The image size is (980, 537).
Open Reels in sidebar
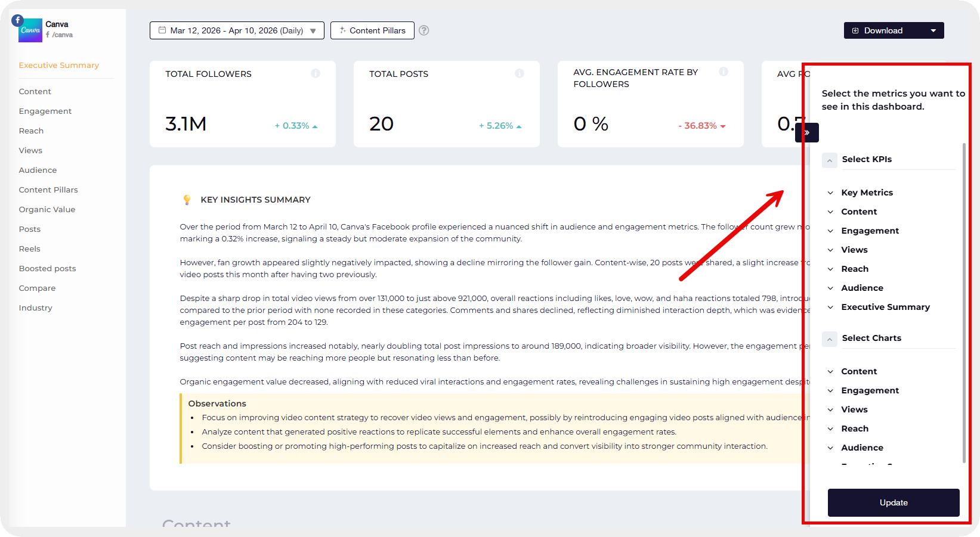pyautogui.click(x=30, y=249)
